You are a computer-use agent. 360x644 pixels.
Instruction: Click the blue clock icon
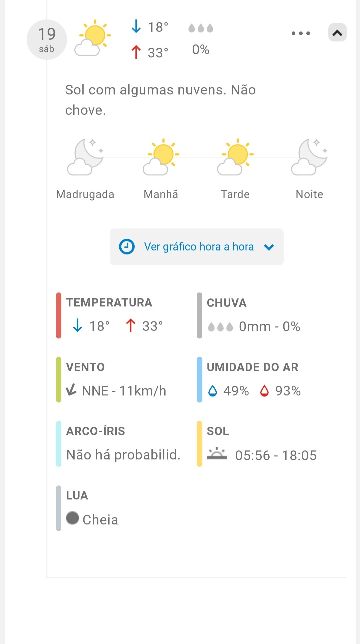(x=127, y=247)
